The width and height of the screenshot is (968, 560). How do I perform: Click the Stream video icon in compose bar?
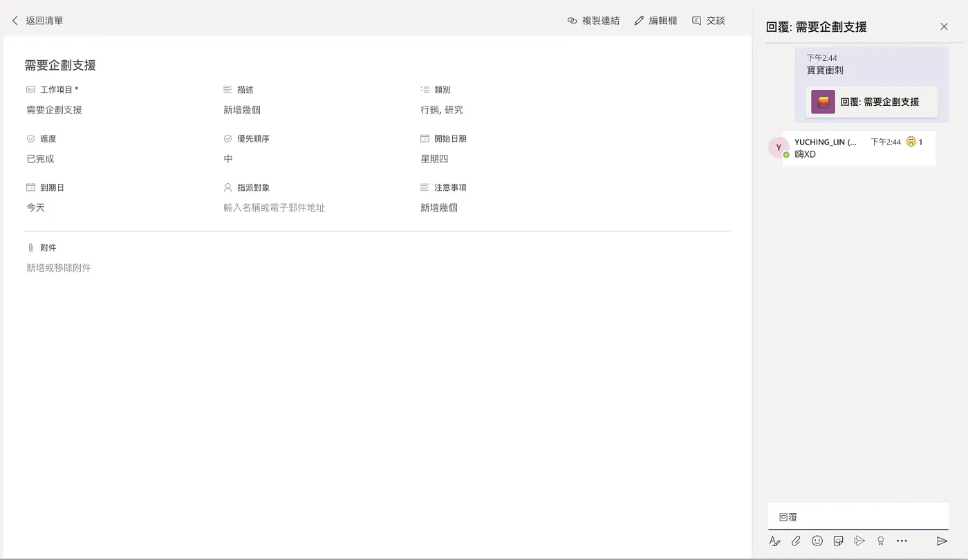click(x=859, y=541)
